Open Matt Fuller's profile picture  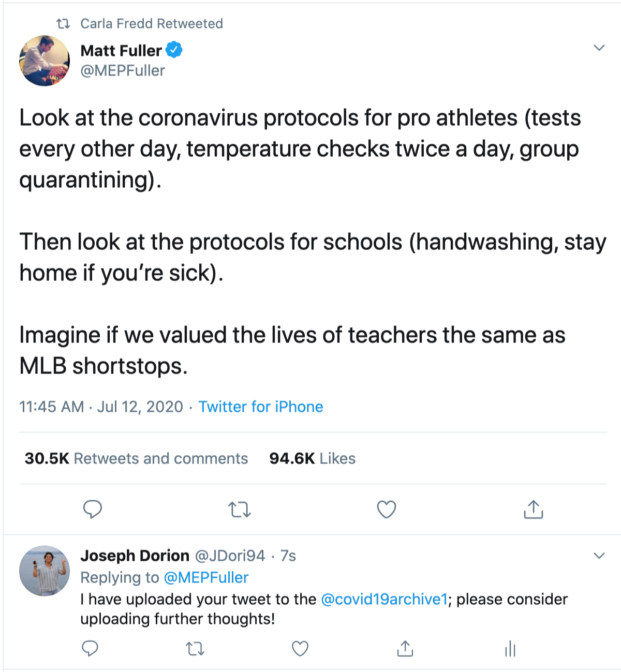pyautogui.click(x=45, y=61)
